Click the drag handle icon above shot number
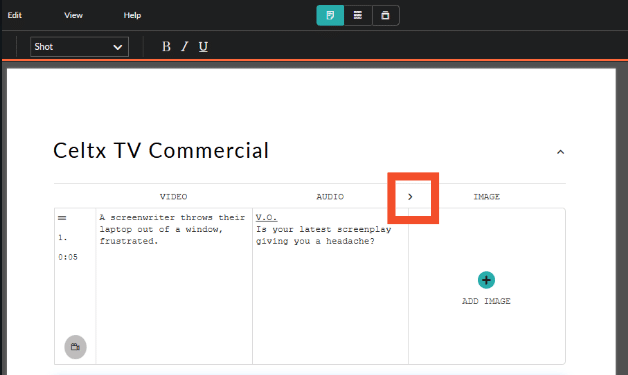 (62, 218)
